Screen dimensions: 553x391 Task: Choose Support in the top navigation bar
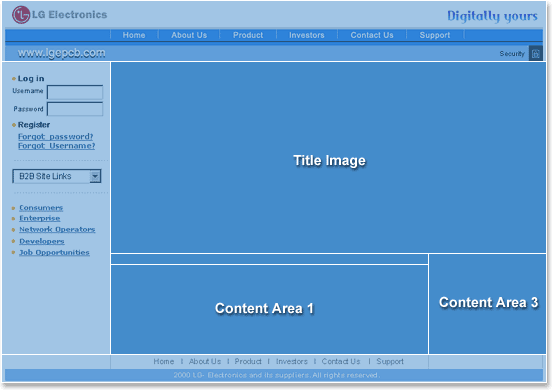click(435, 35)
